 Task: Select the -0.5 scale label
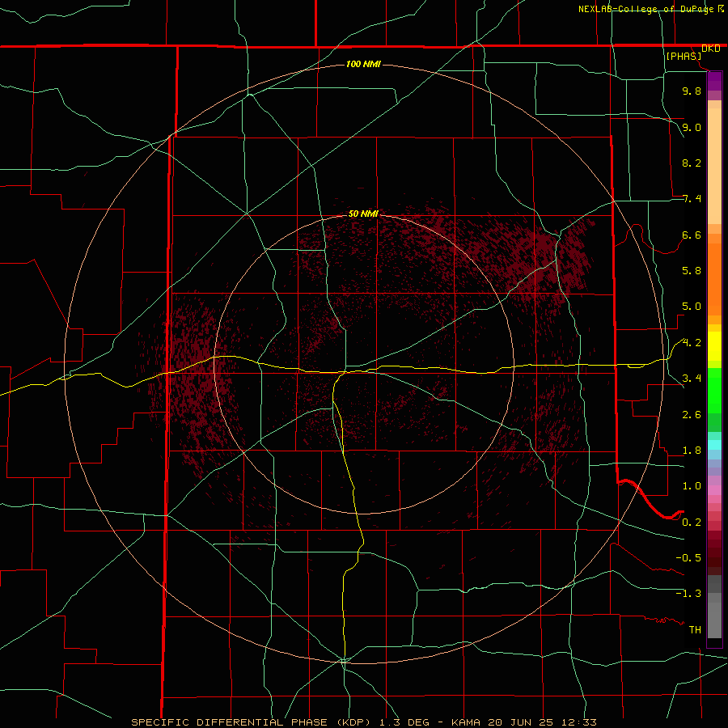pos(688,558)
